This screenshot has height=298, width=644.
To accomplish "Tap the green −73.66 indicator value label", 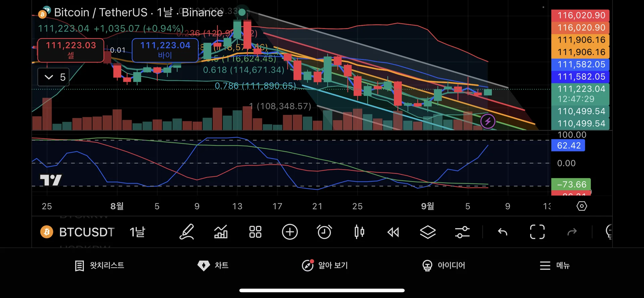I will click(x=571, y=184).
